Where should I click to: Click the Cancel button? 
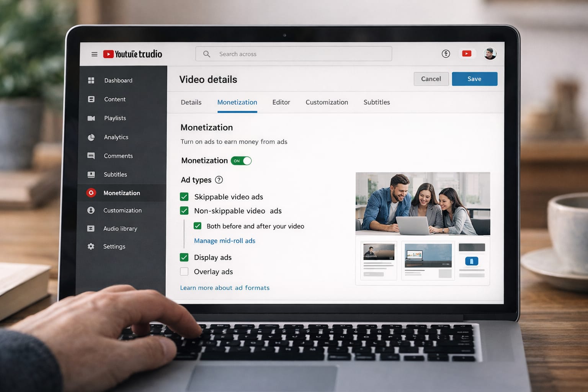[431, 79]
